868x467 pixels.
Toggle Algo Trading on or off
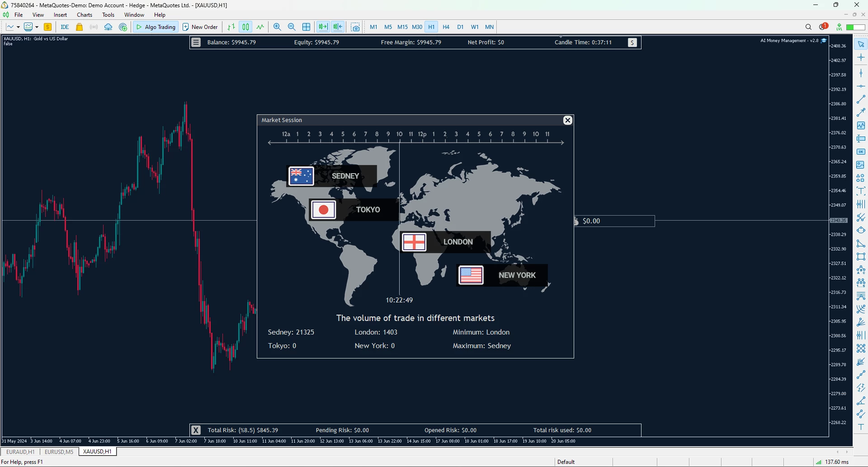156,27
